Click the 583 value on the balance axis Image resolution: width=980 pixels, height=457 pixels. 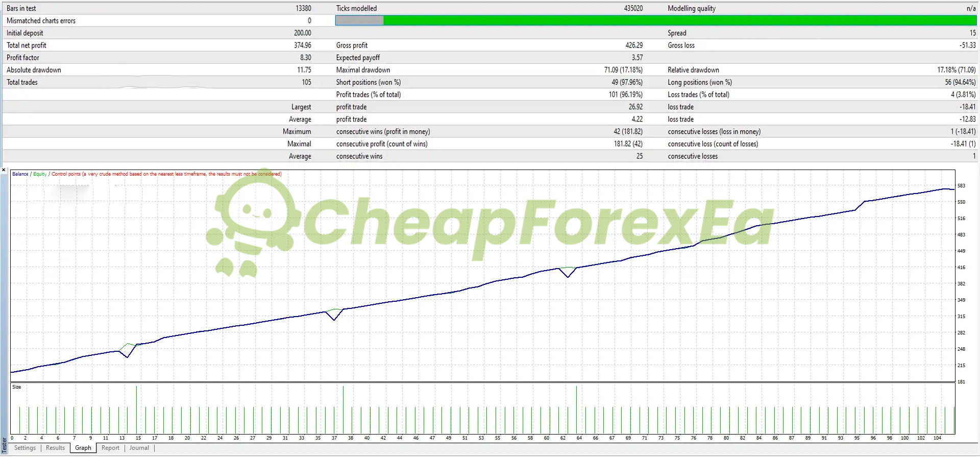(x=961, y=186)
